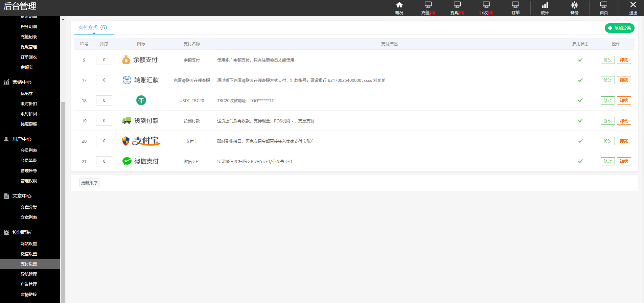Click the 营销中心 chart icon in sidebar
644x303 pixels.
click(x=6, y=82)
